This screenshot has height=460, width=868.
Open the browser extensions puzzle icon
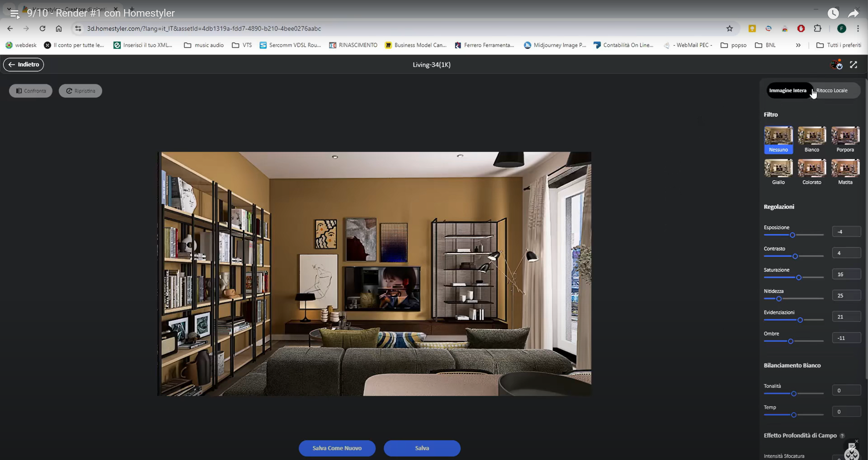coord(817,28)
